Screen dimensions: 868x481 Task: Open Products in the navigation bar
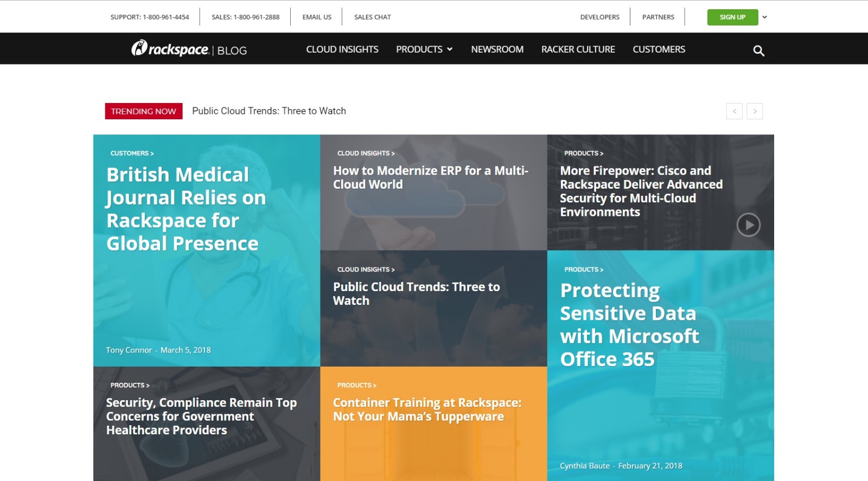[419, 49]
